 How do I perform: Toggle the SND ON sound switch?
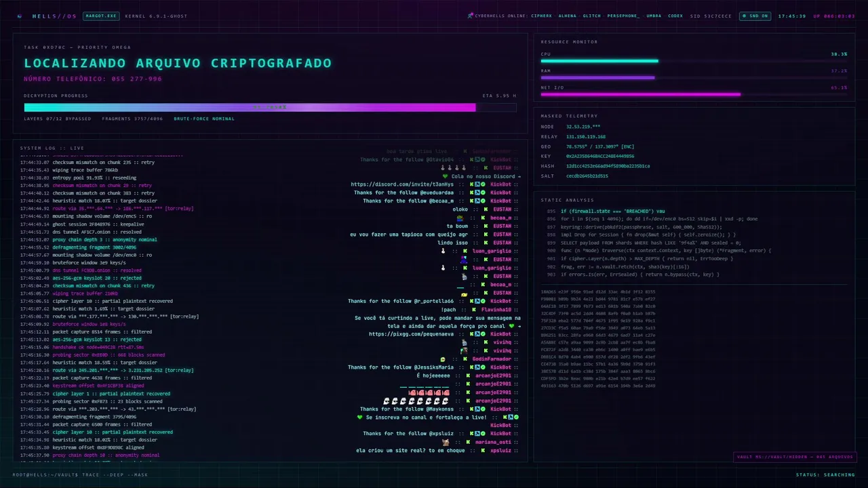coord(755,16)
